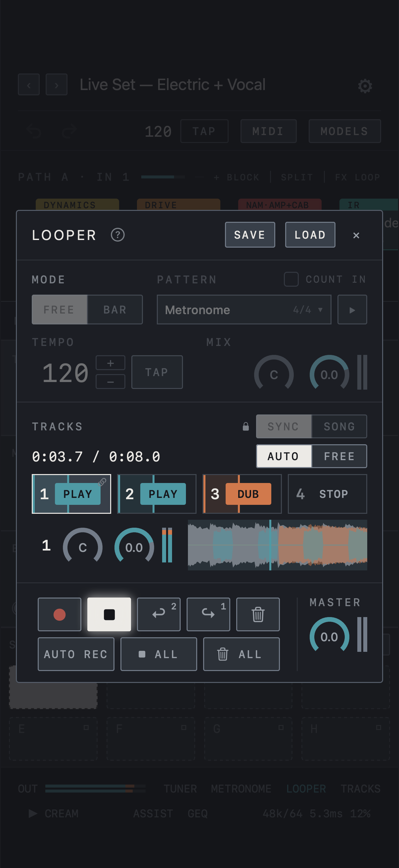Click FX LOOP in the path bar
This screenshot has width=399, height=868.
point(358,177)
